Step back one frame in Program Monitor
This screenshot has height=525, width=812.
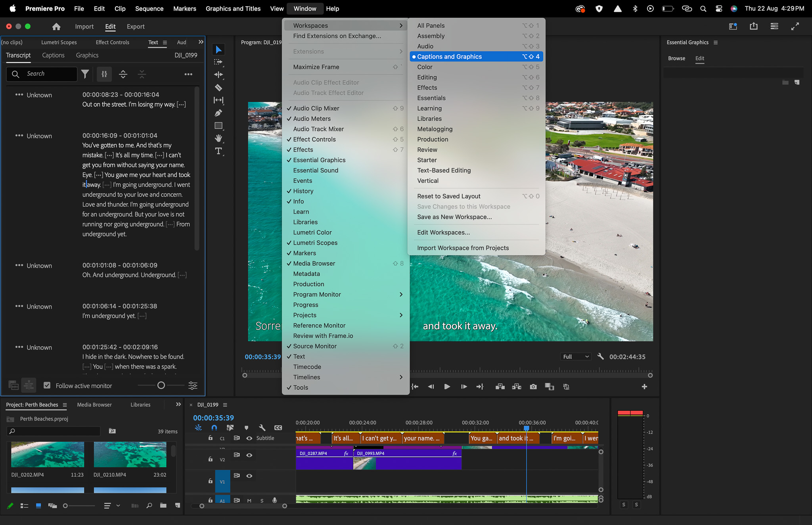pos(431,387)
